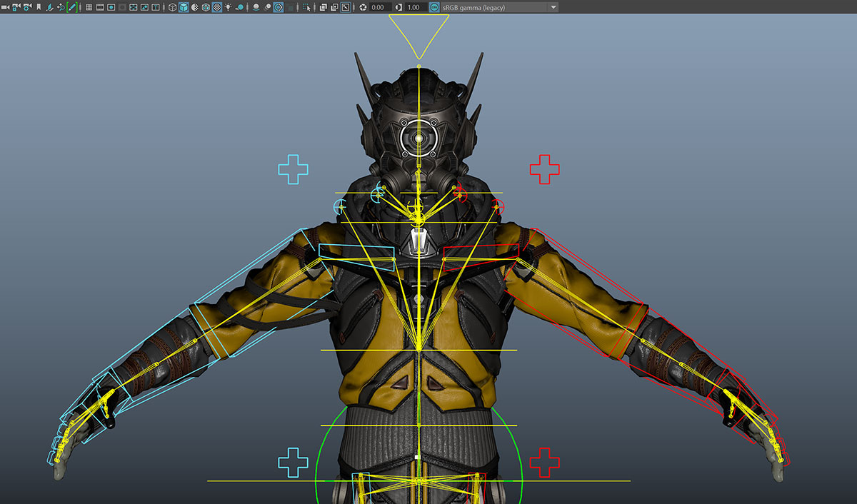Click the Lock Camera icon
This screenshot has height=504, width=857.
point(16,7)
